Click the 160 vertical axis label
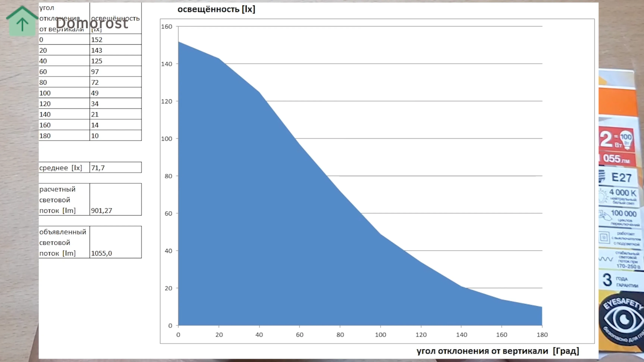 167,26
